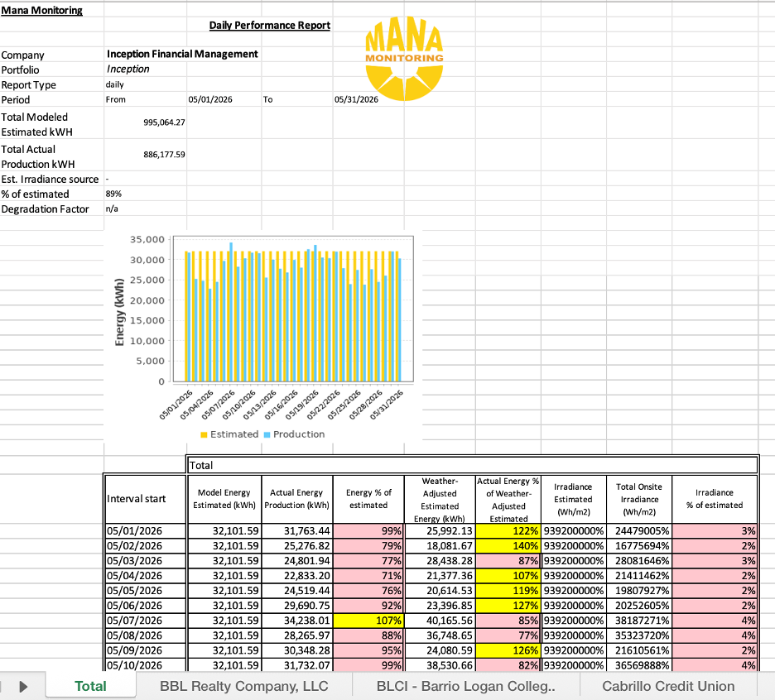
Task: Select onsite irradiance cell 24479005%
Action: pos(639,531)
